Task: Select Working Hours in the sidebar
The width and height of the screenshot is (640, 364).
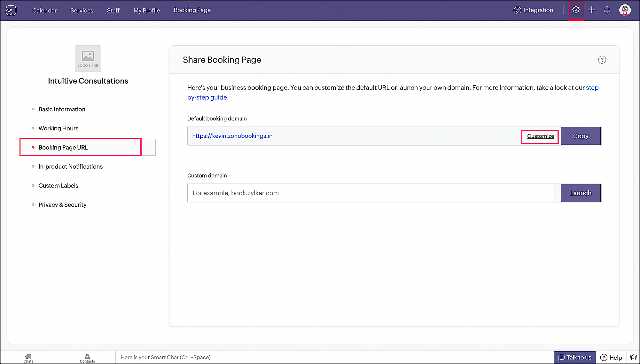Action: click(58, 128)
